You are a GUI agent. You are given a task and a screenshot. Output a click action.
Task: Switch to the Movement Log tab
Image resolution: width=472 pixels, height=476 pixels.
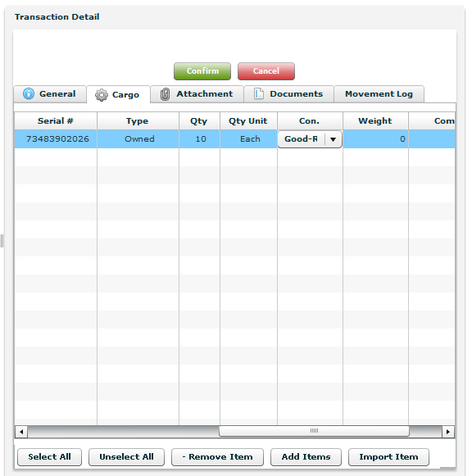[x=379, y=94]
